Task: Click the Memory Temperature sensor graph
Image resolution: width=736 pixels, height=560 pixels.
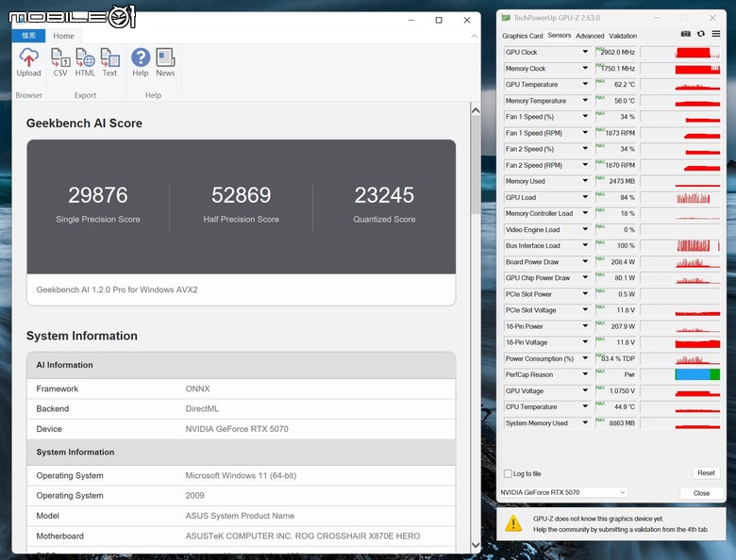Action: pyautogui.click(x=680, y=100)
